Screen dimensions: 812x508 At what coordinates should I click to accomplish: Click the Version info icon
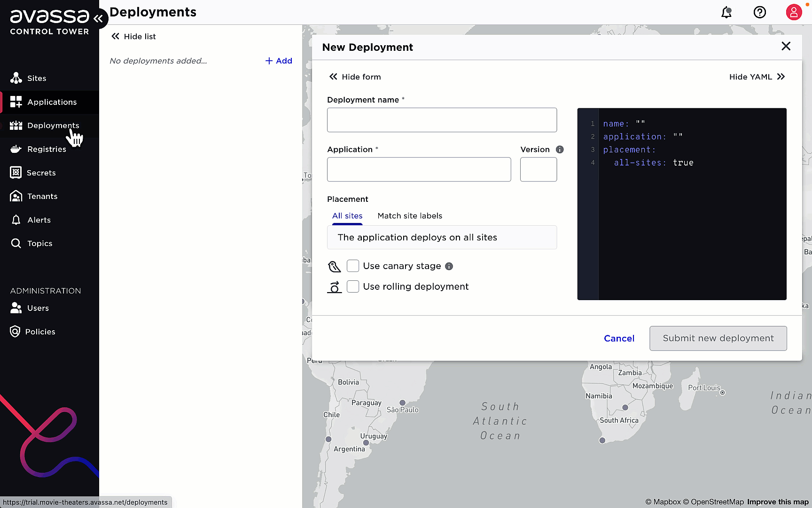click(560, 150)
